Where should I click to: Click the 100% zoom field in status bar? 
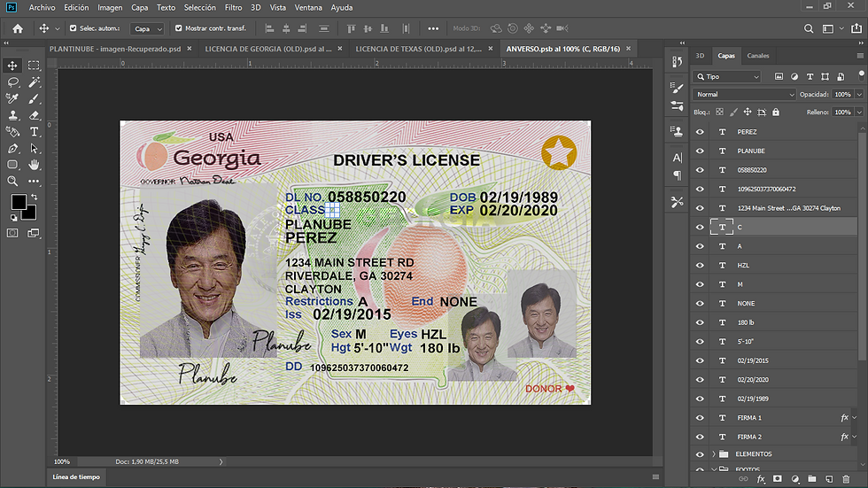pos(62,461)
